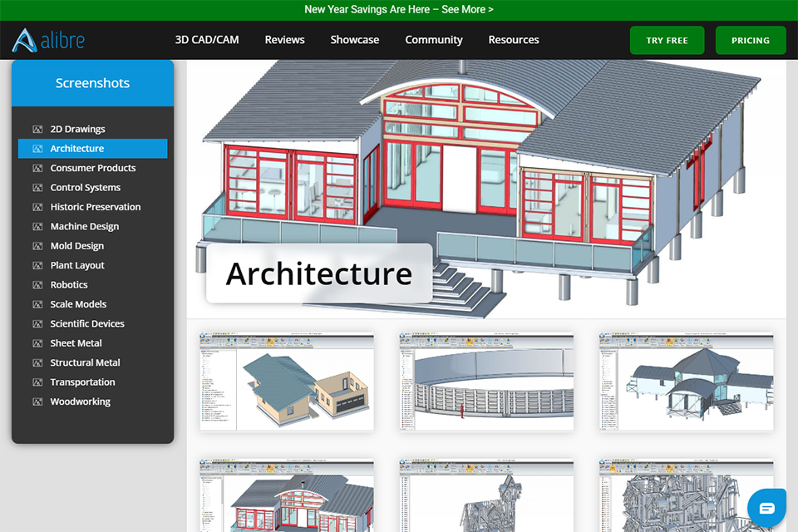This screenshot has width=798, height=532.
Task: Click the image icon beside Plant Layout
Action: [37, 265]
